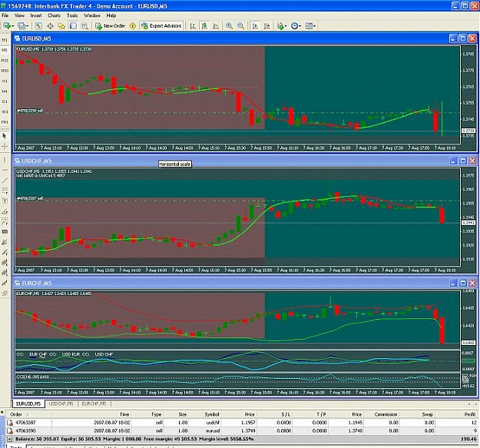Select the W1 timeframe button
This screenshot has height=448, width=480.
click(x=5, y=111)
